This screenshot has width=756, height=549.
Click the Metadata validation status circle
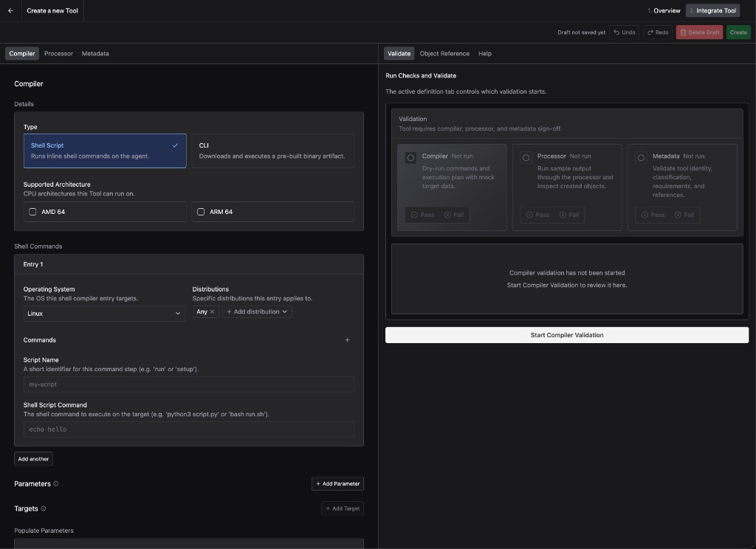coord(642,158)
